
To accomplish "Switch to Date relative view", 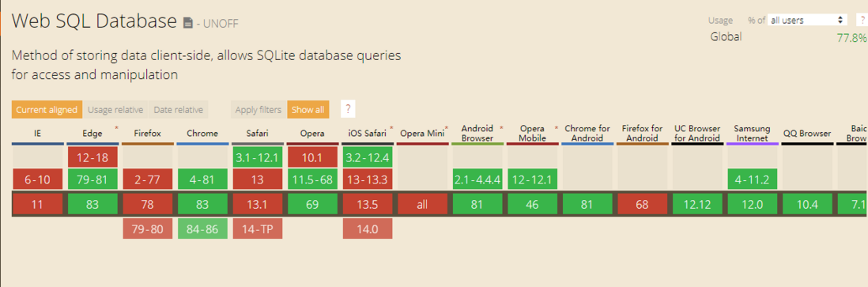I will coord(178,110).
